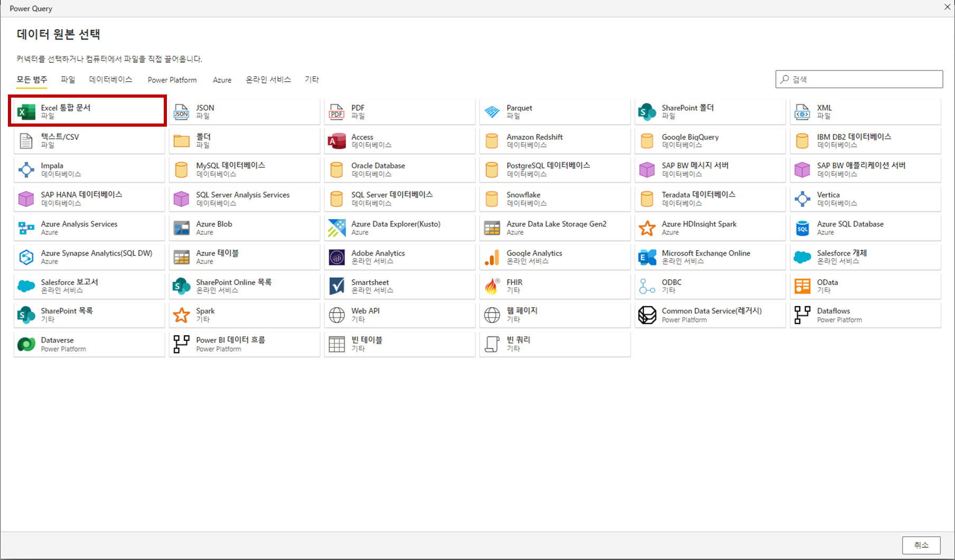This screenshot has width=955, height=560.
Task: Select the Dataverse connector icon
Action: (x=26, y=344)
